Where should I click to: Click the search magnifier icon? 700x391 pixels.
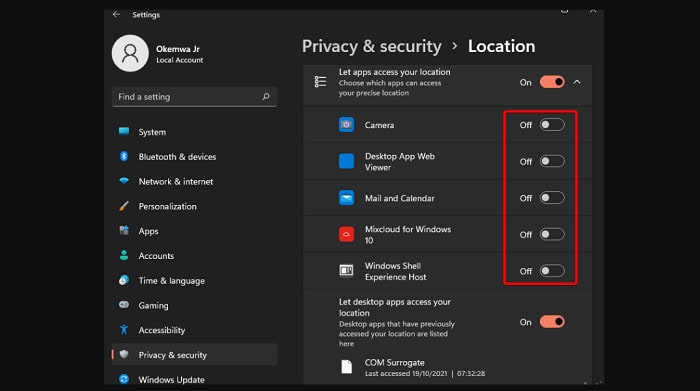pyautogui.click(x=266, y=96)
